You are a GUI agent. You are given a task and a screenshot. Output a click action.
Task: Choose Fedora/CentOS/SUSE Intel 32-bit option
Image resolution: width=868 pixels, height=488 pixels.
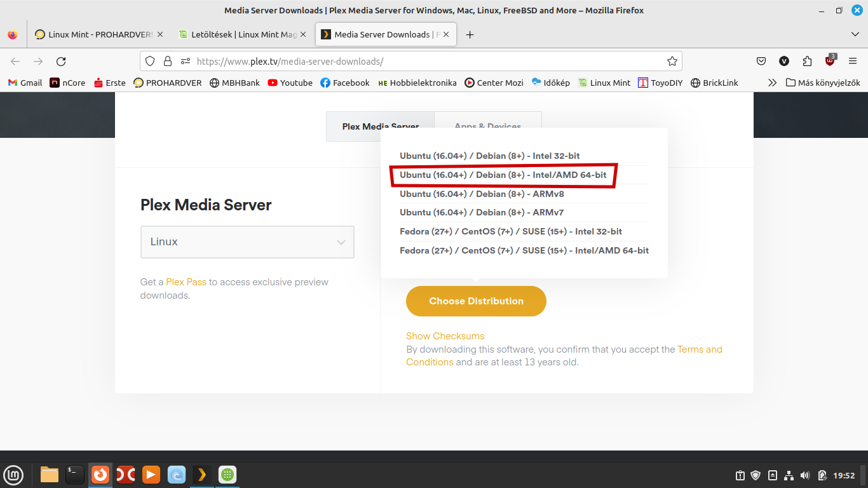point(511,231)
